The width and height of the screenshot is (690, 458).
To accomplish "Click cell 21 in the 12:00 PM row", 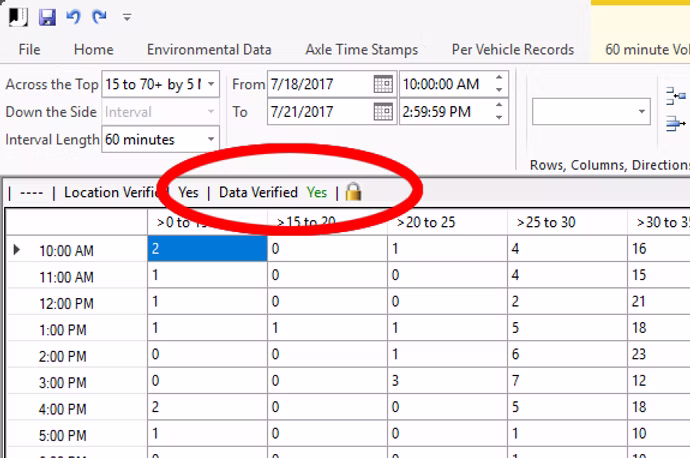I will click(x=658, y=301).
